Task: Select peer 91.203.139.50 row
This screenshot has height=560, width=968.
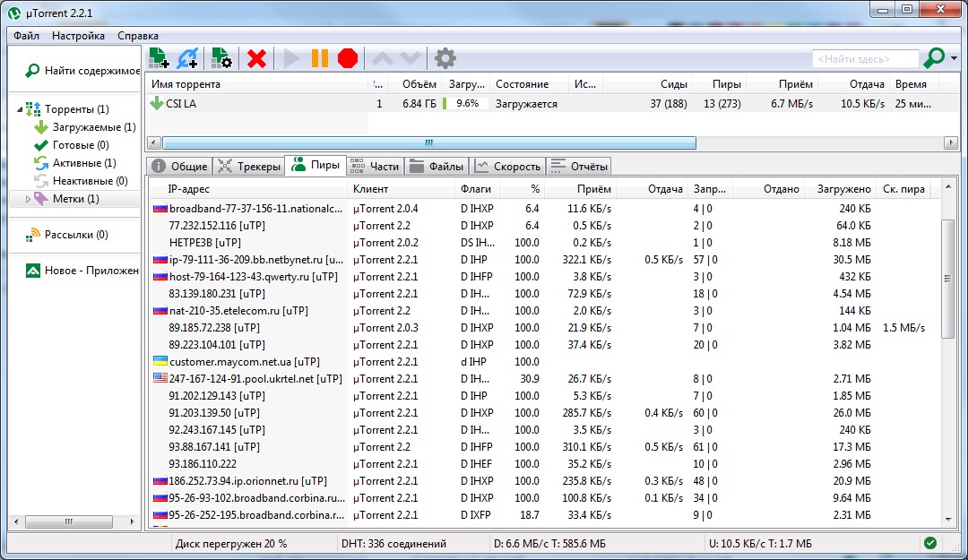Action: coord(545,413)
